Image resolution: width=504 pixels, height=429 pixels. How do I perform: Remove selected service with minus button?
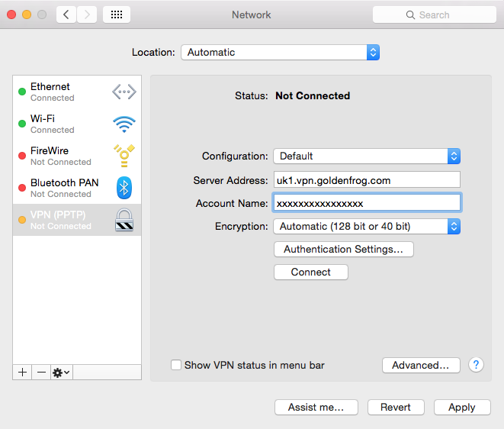click(x=41, y=373)
